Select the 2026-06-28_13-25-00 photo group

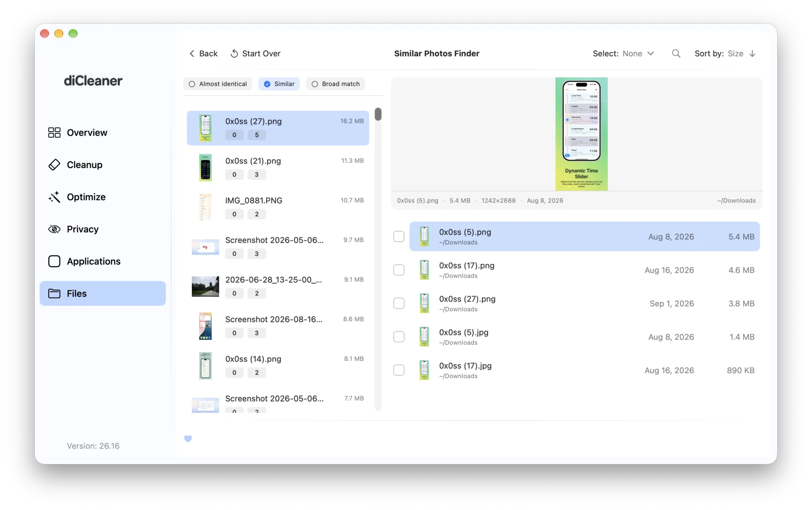tap(278, 286)
